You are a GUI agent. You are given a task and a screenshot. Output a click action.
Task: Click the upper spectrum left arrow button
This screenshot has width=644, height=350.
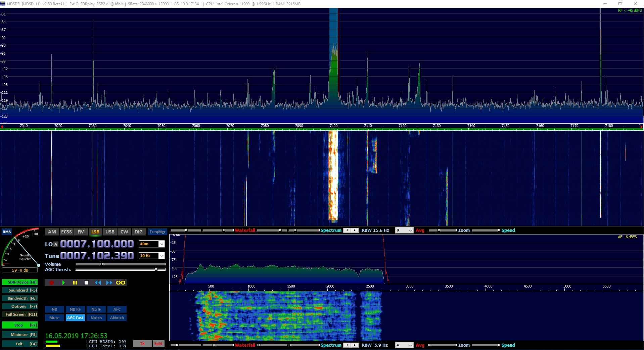point(347,230)
